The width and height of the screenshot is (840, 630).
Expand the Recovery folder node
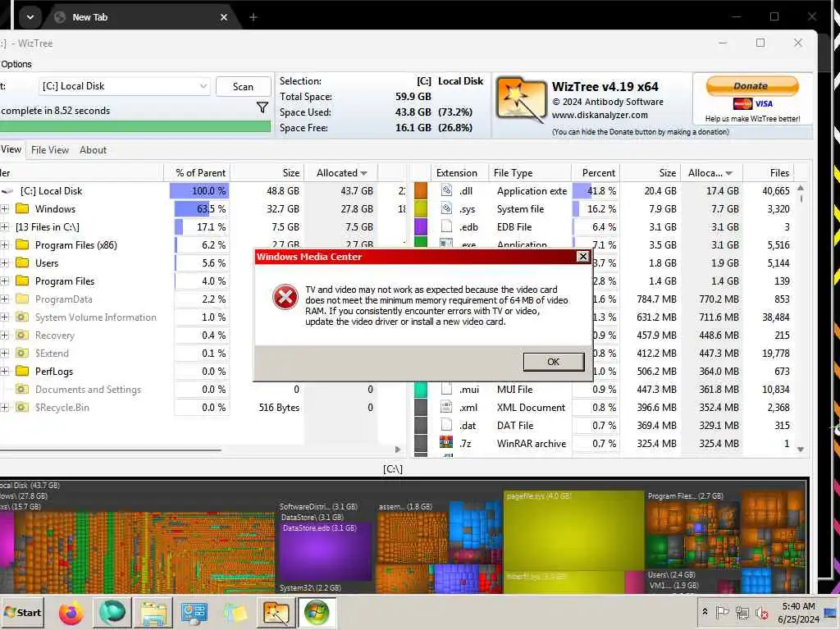click(4, 336)
